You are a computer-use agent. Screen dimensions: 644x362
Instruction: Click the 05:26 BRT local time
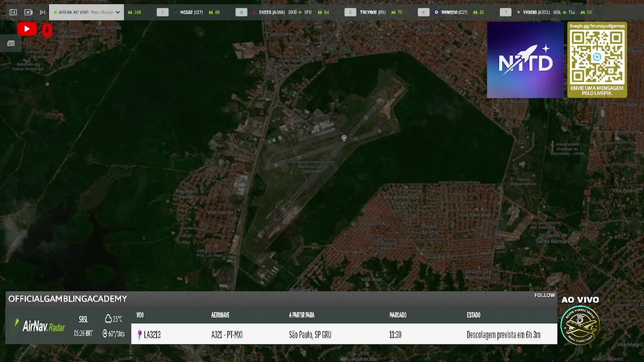pos(84,333)
